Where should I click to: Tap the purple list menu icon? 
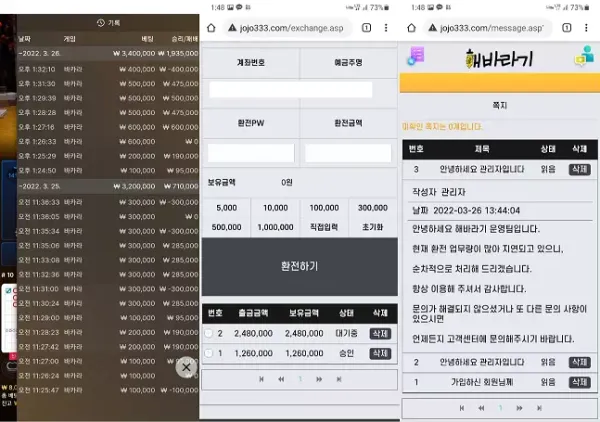coord(416,55)
